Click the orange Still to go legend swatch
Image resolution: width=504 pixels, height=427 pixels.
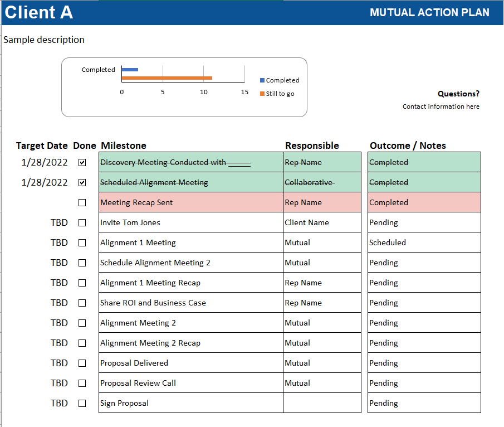click(262, 94)
